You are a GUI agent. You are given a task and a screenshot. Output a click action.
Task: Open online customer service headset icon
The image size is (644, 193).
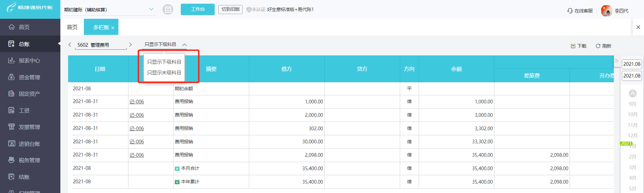(570, 11)
